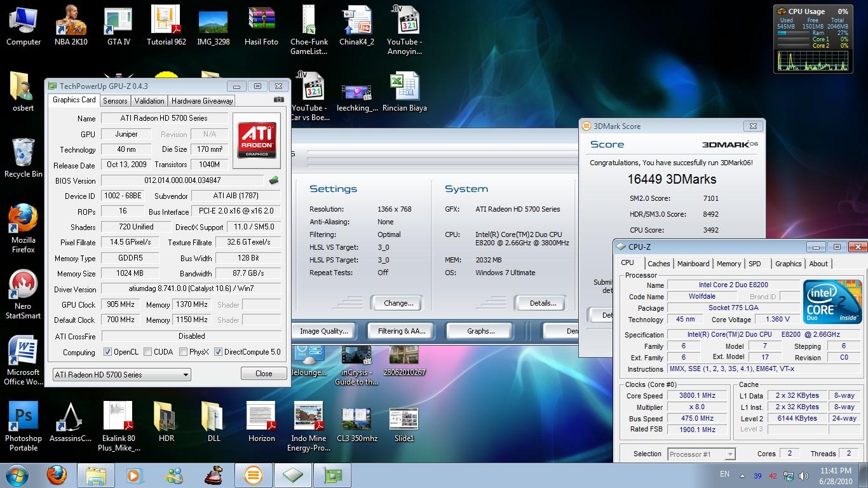
Task: Click the BIOS save icon in GPU-Z
Action: point(274,180)
